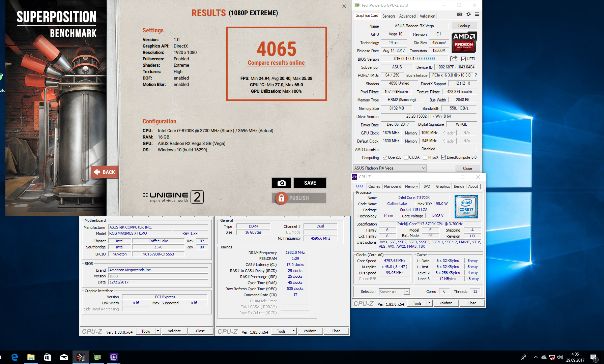Switch to the Sensors tab in GPU-Z

[x=389, y=16]
